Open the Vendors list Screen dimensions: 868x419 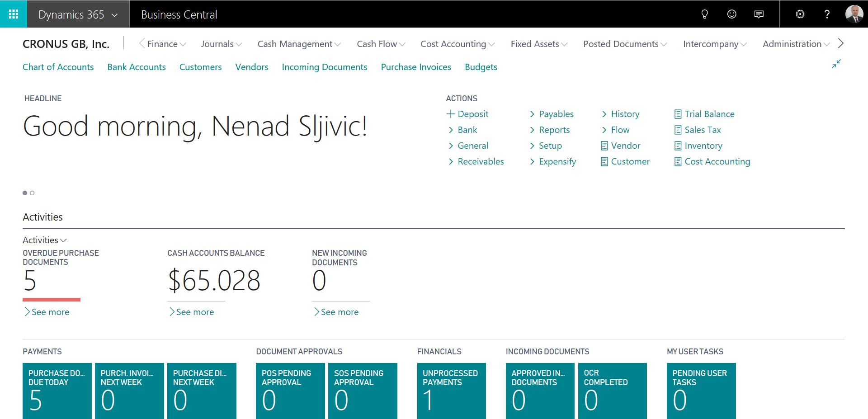click(252, 67)
